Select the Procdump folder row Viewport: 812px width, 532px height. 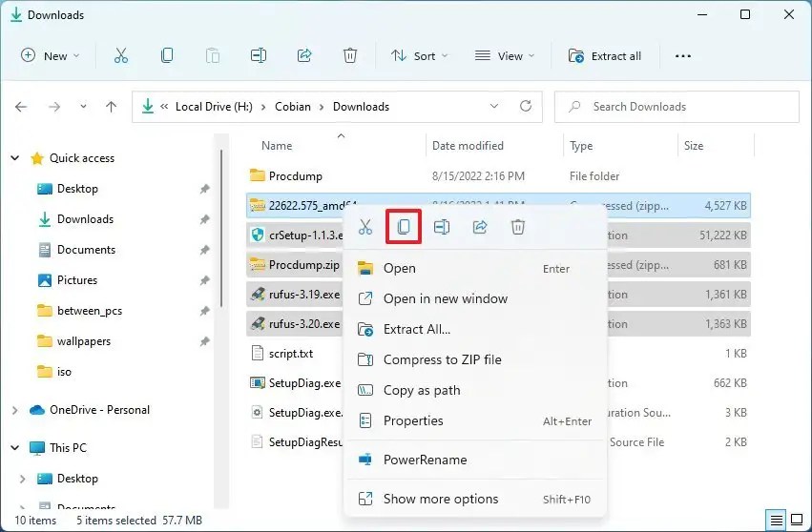coord(498,176)
